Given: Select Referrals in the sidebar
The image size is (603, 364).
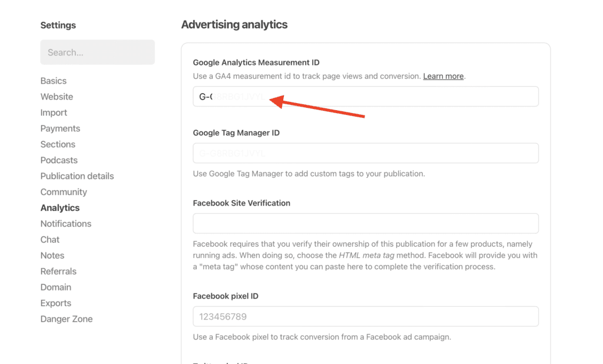Looking at the screenshot, I should [x=58, y=272].
